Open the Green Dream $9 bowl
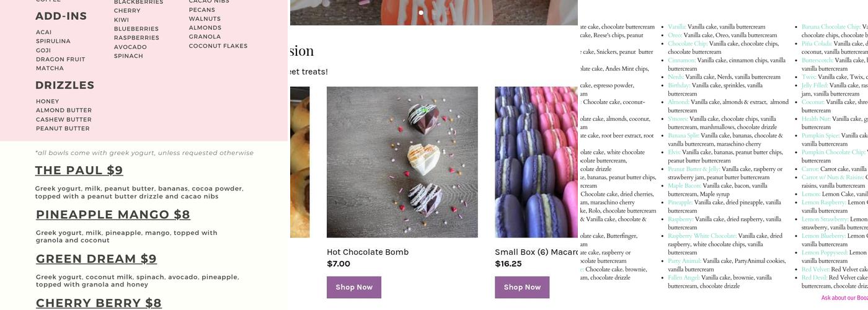The image size is (868, 310). point(96,259)
